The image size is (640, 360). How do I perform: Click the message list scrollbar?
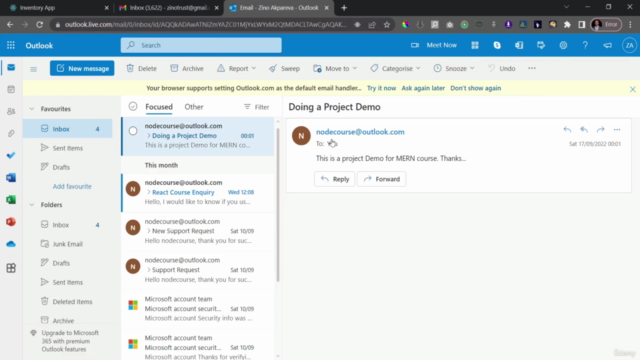[x=278, y=204]
